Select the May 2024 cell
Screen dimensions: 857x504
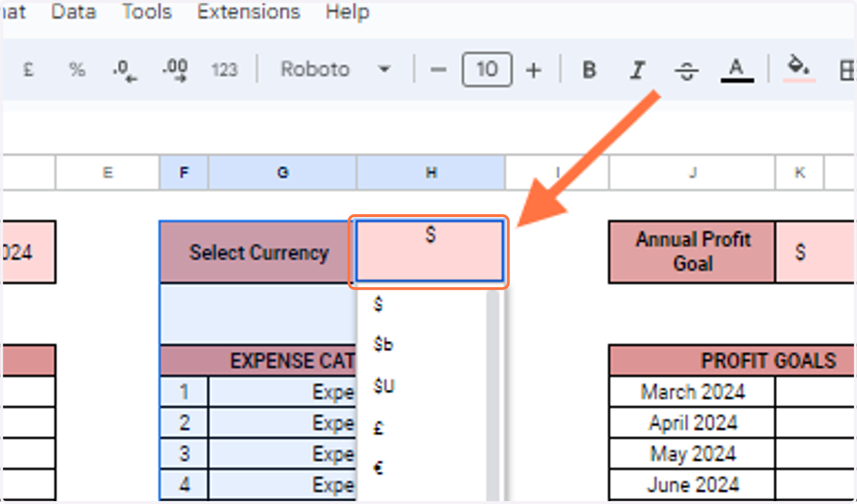coord(692,454)
